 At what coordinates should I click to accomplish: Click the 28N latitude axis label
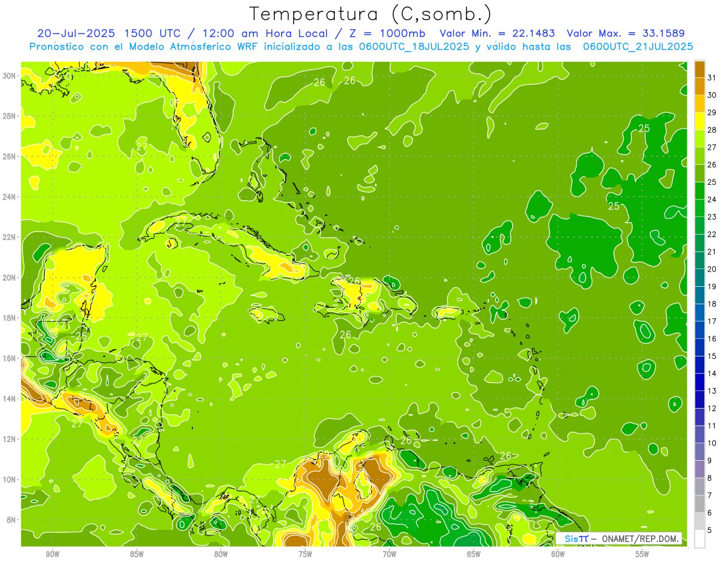[10, 116]
